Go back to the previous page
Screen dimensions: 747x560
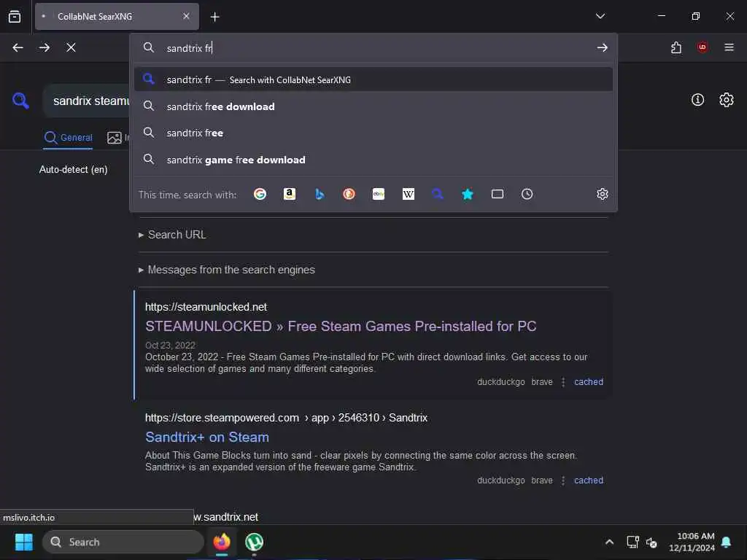(18, 47)
